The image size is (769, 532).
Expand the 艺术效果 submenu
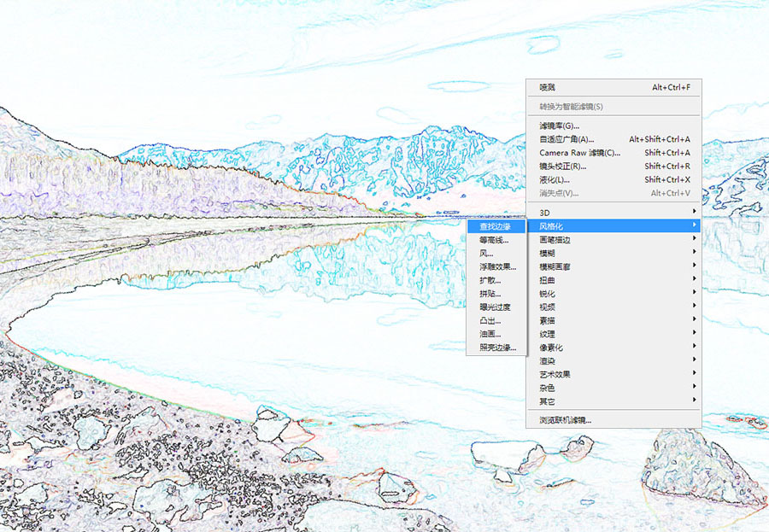[614, 375]
